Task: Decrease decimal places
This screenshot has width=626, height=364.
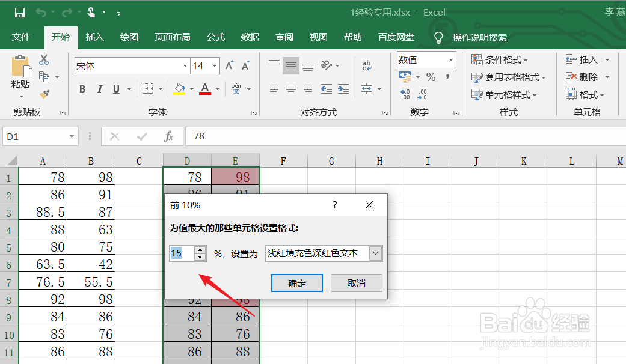Action: click(x=422, y=94)
